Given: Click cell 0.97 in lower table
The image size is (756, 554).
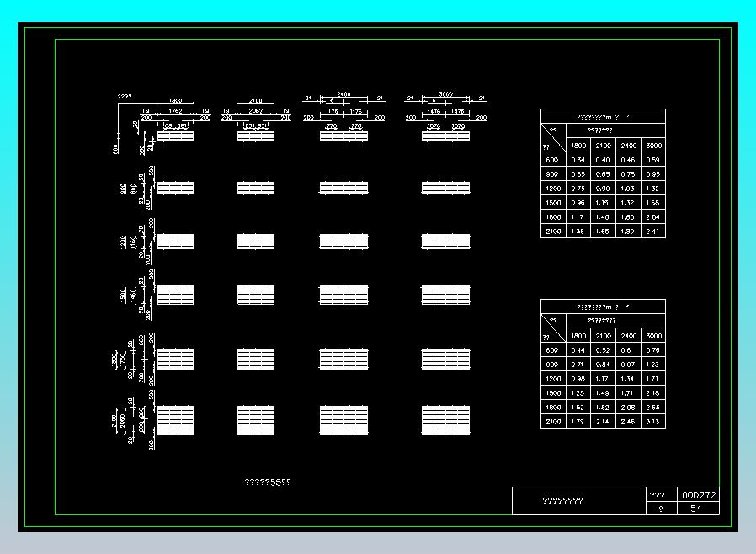Looking at the screenshot, I should 628,365.
